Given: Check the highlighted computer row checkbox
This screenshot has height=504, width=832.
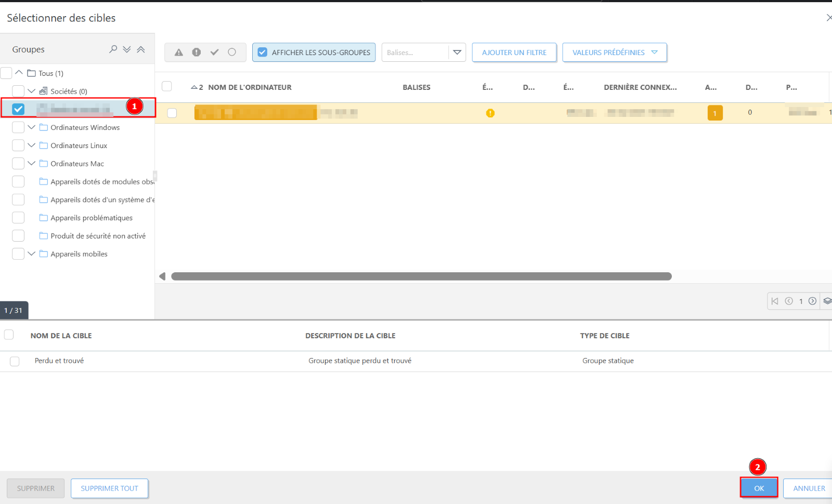Looking at the screenshot, I should pos(172,113).
